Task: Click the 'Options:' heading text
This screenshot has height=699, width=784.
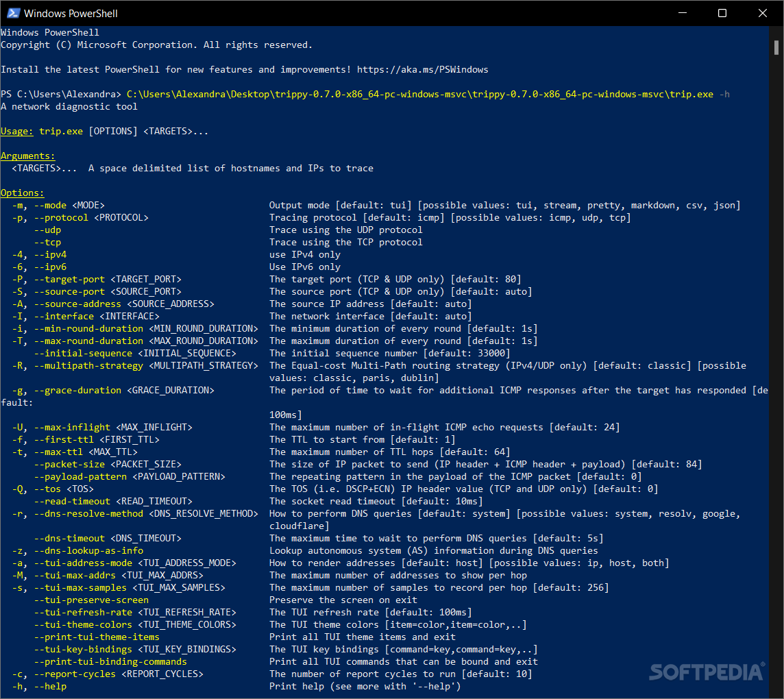Action: tap(23, 193)
